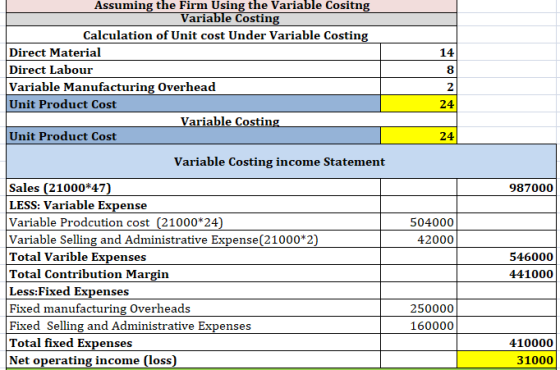Click 'Variable Manufacturing Overhead' cell
The height and width of the screenshot is (370, 560).
click(x=193, y=86)
